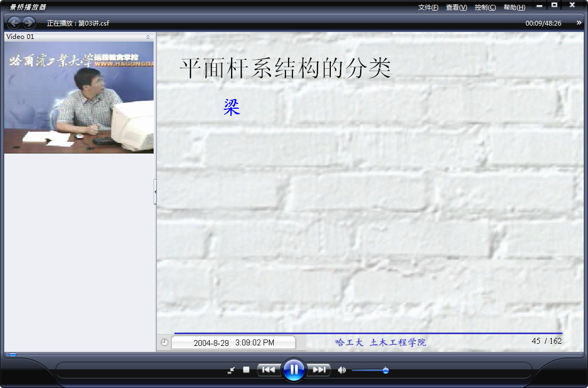Skip to the next section
This screenshot has width=588, height=388.
(x=319, y=370)
